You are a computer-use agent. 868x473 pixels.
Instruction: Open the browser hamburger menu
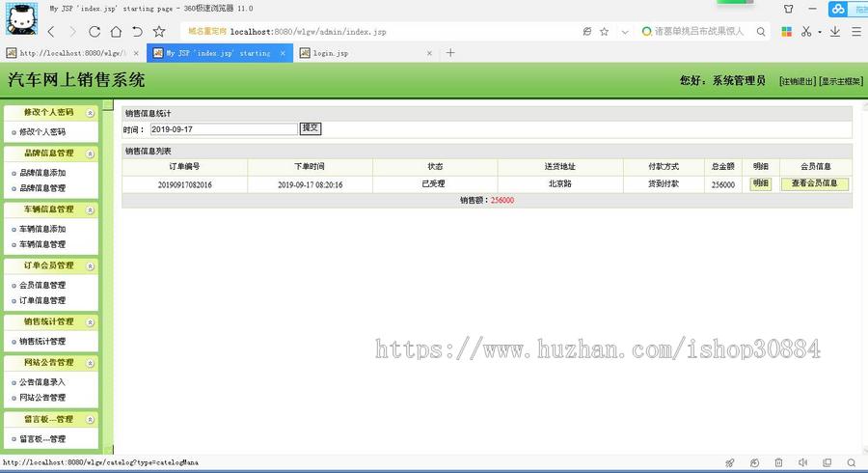pos(855,32)
